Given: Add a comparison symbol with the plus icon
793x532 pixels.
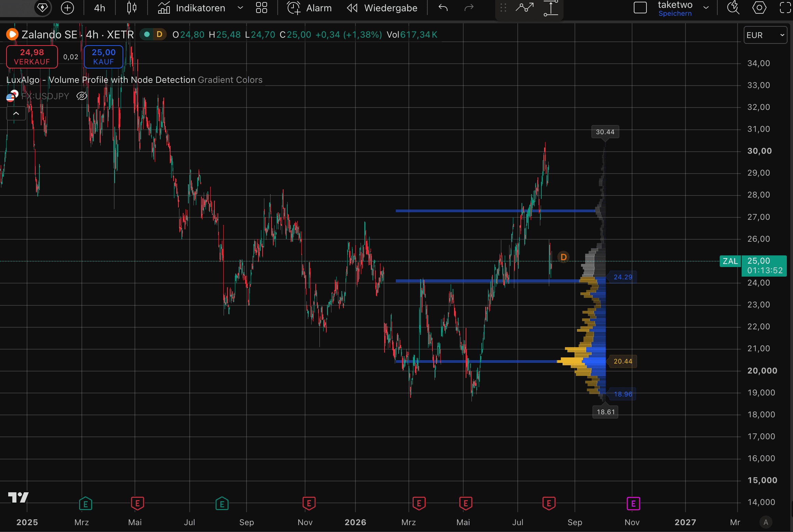Looking at the screenshot, I should (67, 8).
